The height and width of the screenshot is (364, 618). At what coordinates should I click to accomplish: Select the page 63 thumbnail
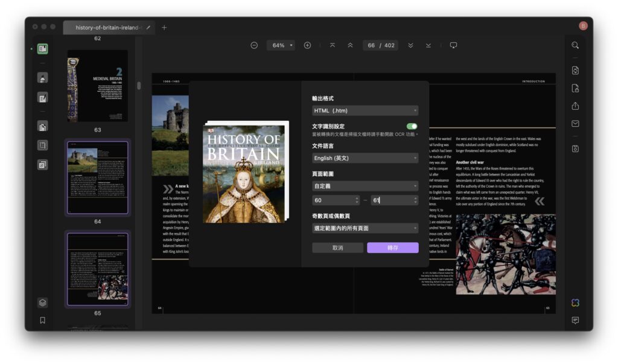click(97, 86)
